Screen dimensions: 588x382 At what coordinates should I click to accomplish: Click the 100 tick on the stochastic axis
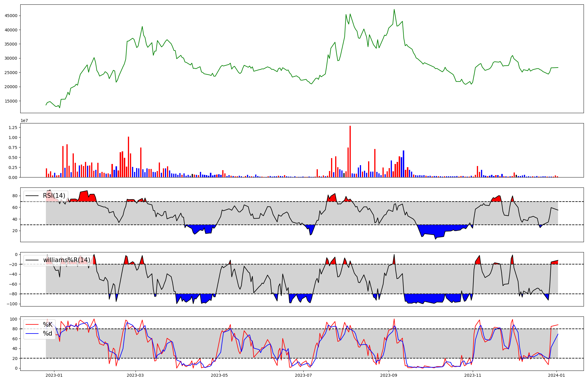(14, 319)
